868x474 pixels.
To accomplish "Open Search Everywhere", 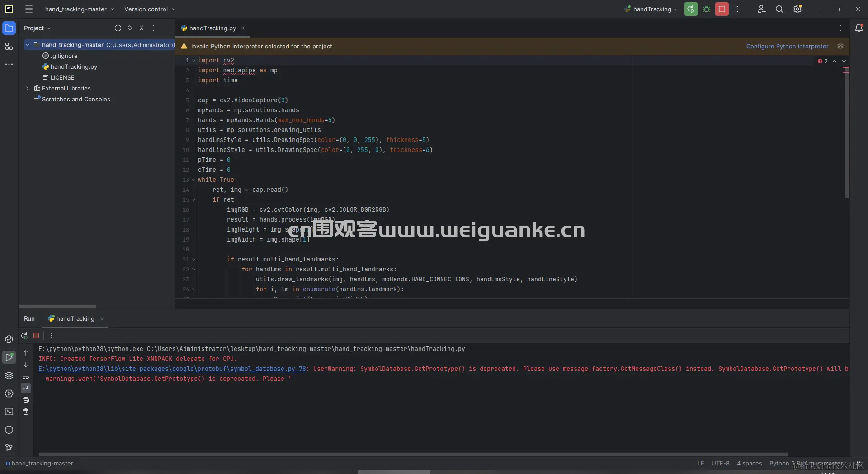I will [x=779, y=9].
